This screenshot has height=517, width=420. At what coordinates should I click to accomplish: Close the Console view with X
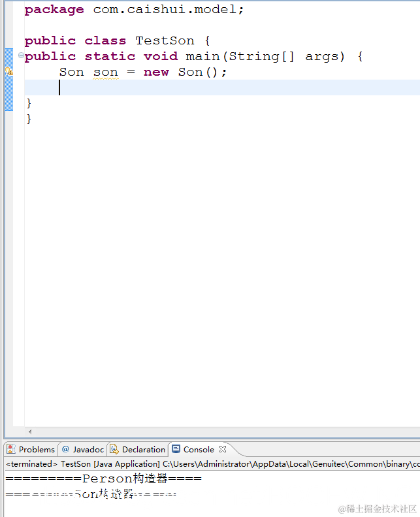(x=223, y=449)
